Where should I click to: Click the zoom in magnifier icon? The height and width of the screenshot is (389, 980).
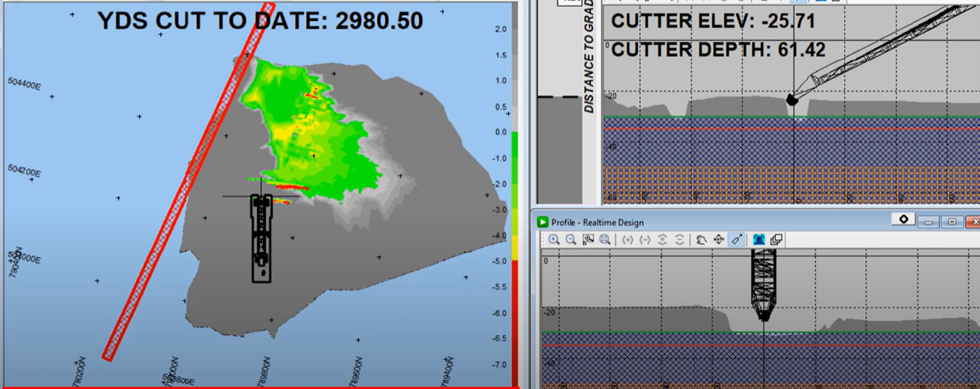[554, 240]
